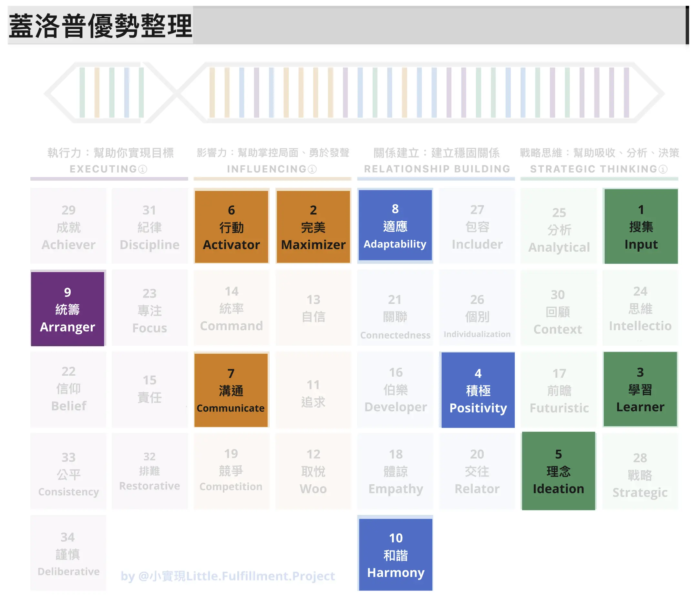Click the faded 27 Includer tile
Image resolution: width=700 pixels, height=597 pixels.
click(x=477, y=226)
